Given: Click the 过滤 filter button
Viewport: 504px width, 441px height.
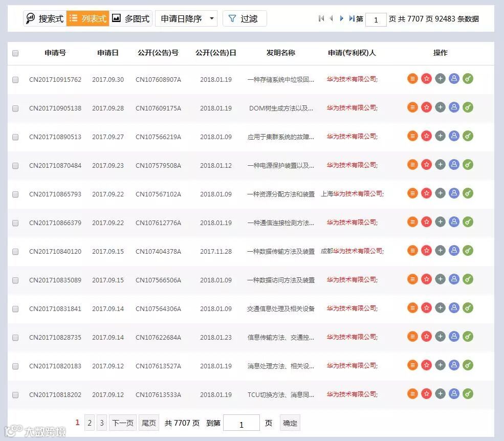Looking at the screenshot, I should pyautogui.click(x=245, y=18).
